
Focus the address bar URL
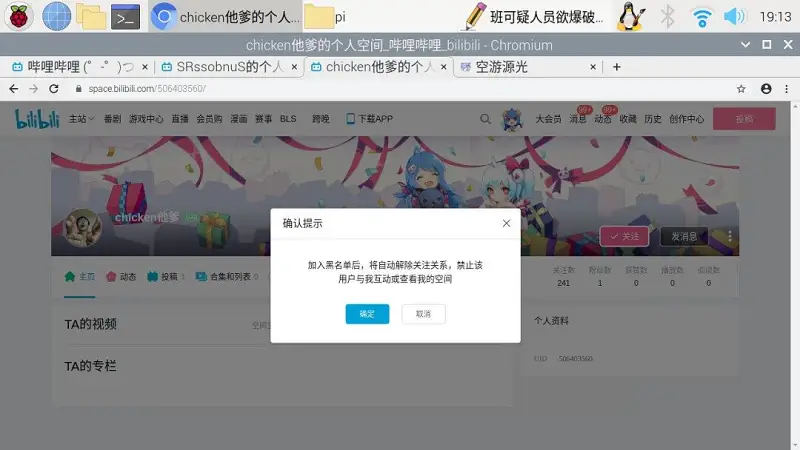[x=147, y=89]
